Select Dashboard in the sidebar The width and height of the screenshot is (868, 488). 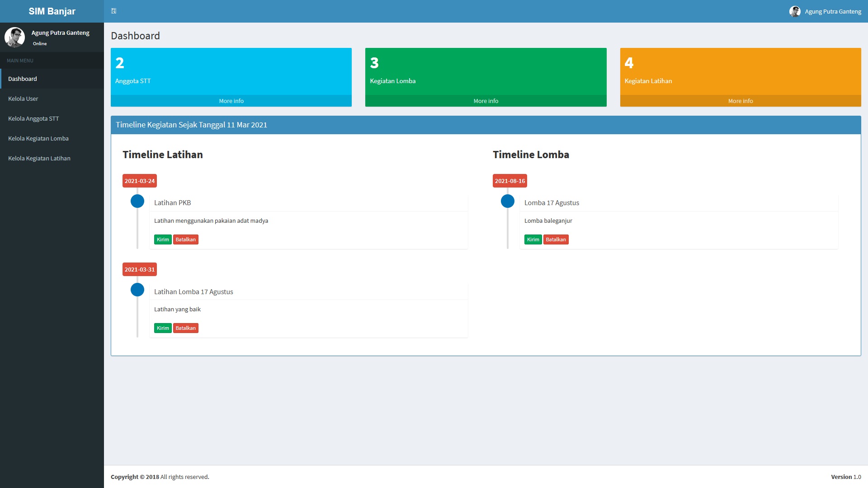tap(23, 79)
